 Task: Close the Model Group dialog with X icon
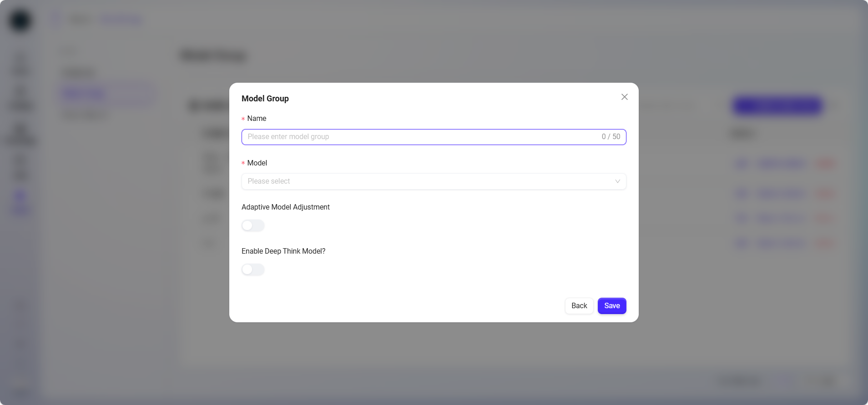624,97
